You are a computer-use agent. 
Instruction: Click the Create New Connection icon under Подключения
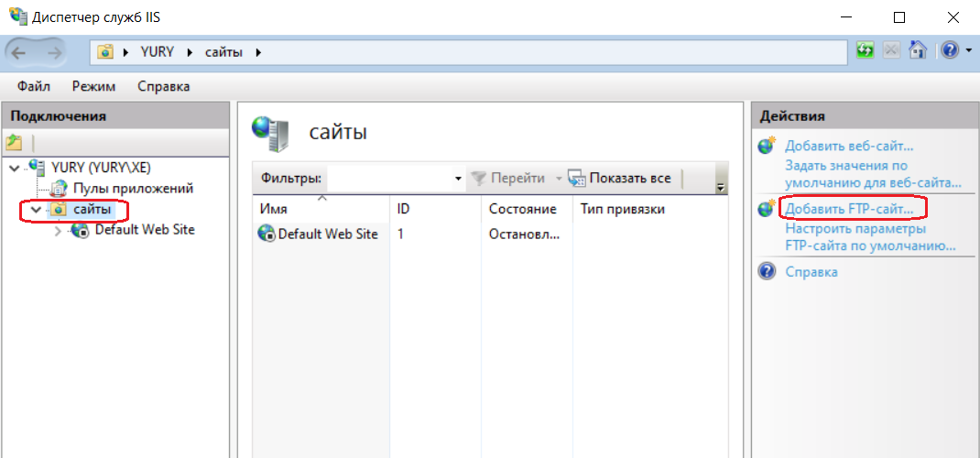(15, 143)
